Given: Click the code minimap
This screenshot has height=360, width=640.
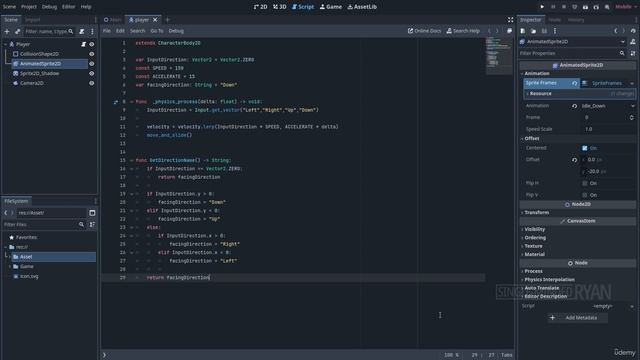Looking at the screenshot, I should (499, 56).
